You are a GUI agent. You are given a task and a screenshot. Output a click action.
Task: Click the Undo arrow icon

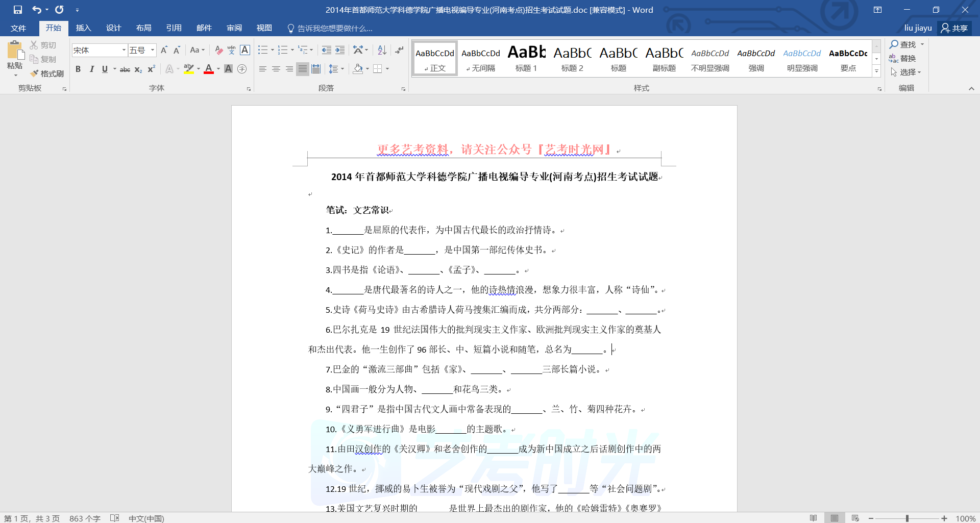tap(37, 10)
